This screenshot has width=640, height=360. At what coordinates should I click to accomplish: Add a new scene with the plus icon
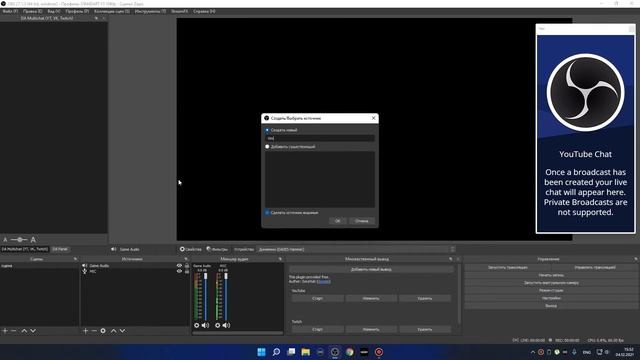(x=5, y=331)
